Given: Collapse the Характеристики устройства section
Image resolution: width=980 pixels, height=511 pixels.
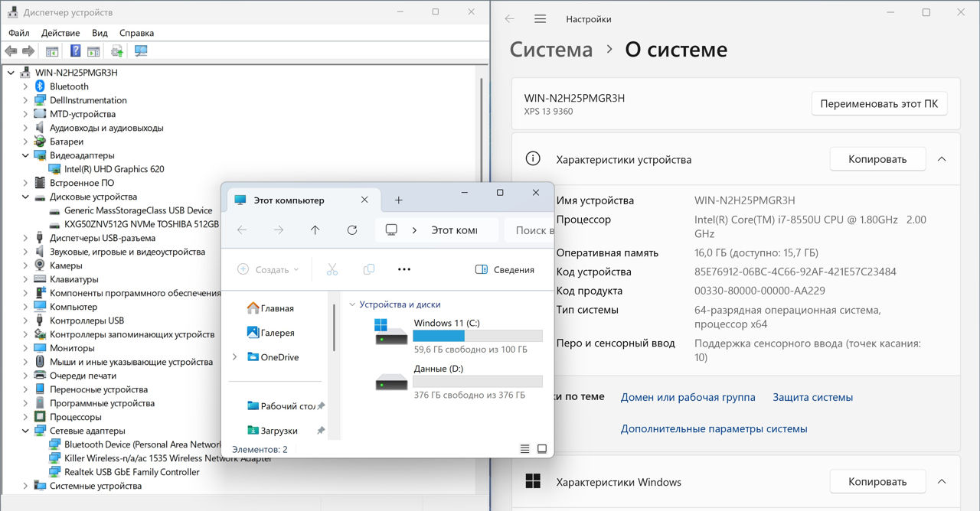Looking at the screenshot, I should (942, 159).
